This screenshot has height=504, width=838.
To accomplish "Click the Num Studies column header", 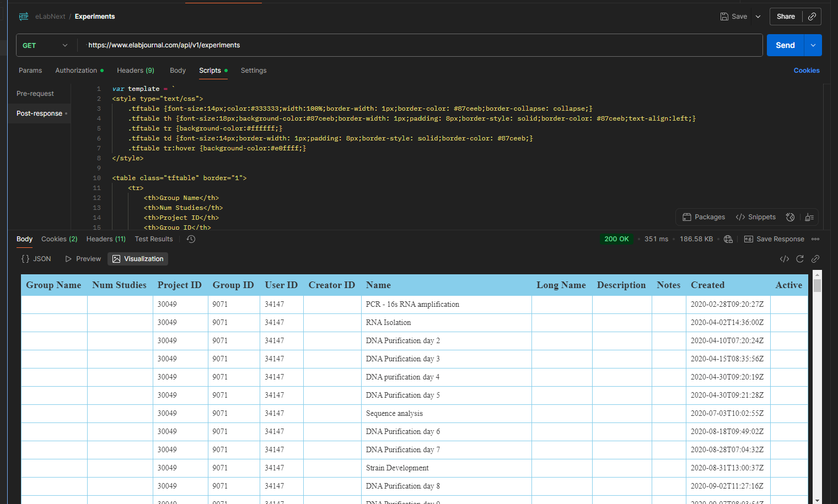I will 120,285.
